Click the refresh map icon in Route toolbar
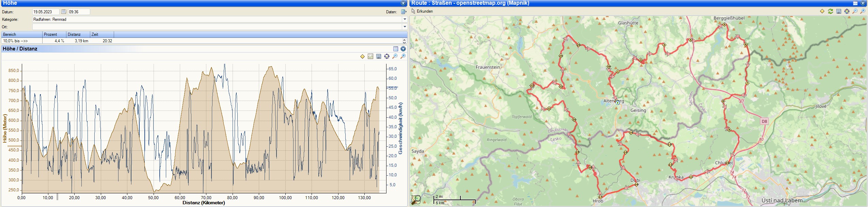Screen dimensions: 868x207 click(831, 11)
